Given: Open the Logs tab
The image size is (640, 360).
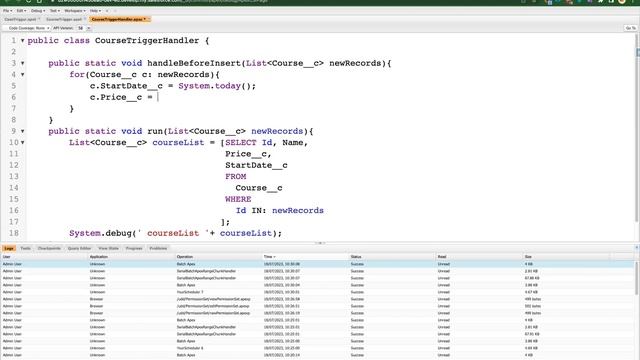Looking at the screenshot, I should [x=9, y=248].
